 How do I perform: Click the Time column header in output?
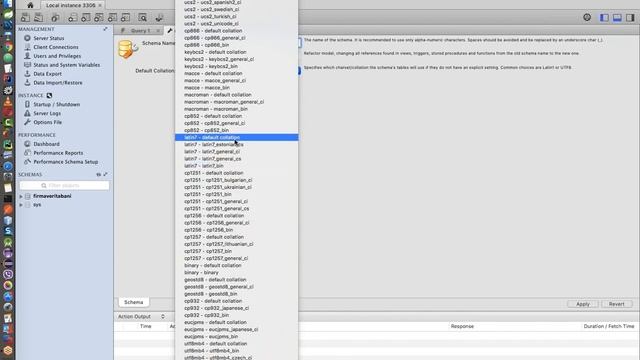pyautogui.click(x=145, y=327)
